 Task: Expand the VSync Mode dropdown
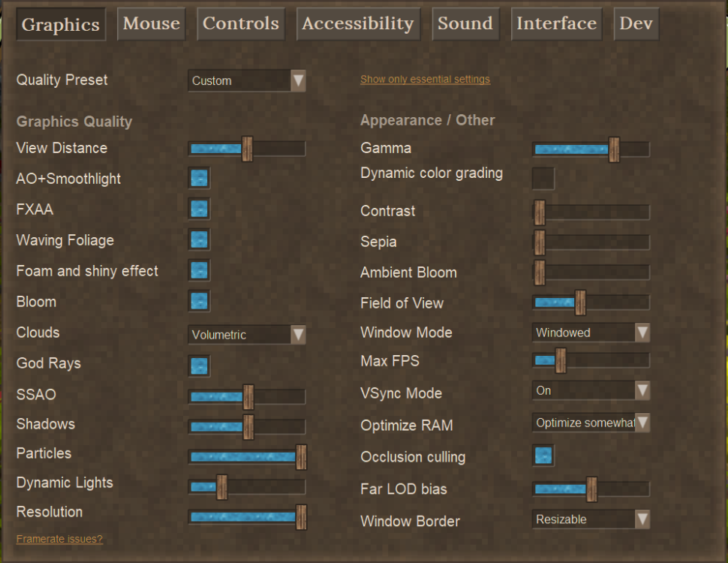pos(591,390)
